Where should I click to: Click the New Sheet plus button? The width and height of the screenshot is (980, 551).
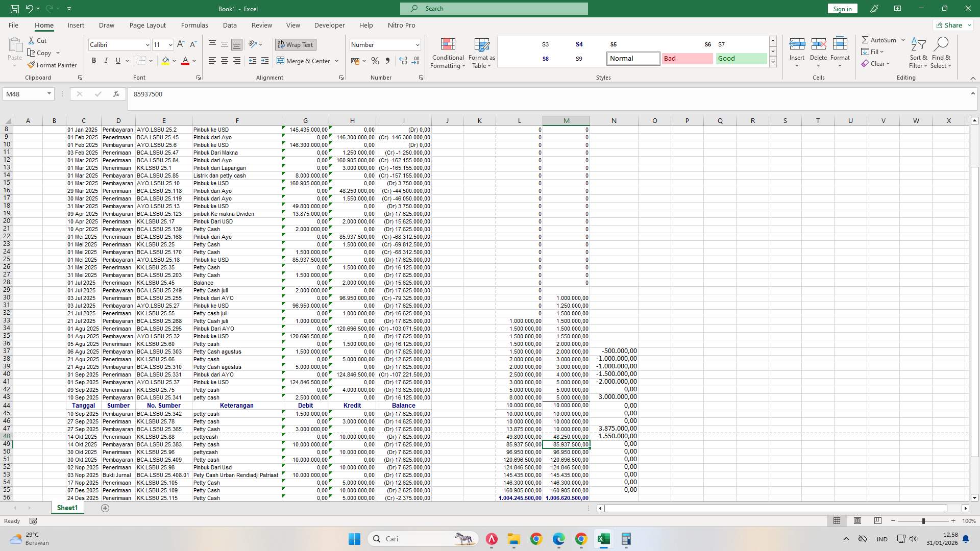pyautogui.click(x=105, y=508)
